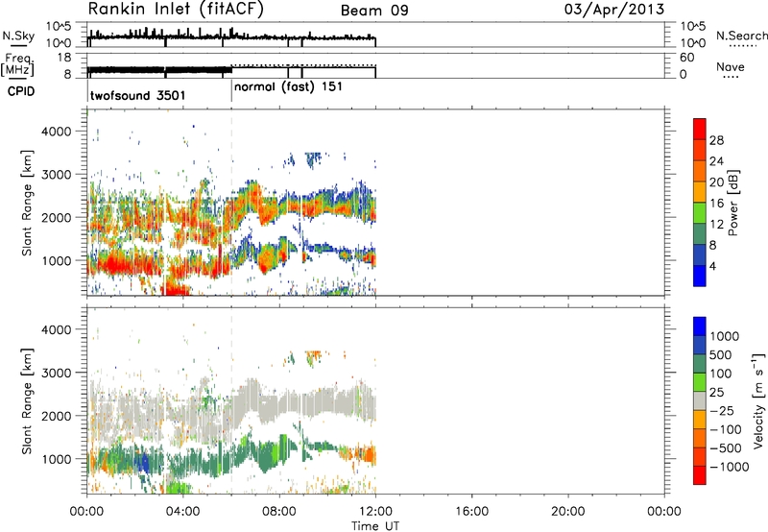The height and width of the screenshot is (532, 768).
Task: Click the '18' tick on the frequency axis
Action: click(x=64, y=58)
